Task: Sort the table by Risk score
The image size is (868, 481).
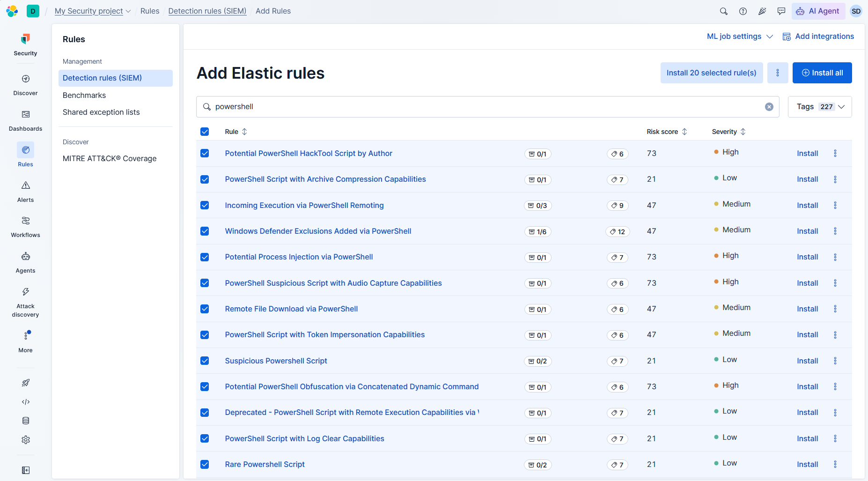Action: (667, 132)
